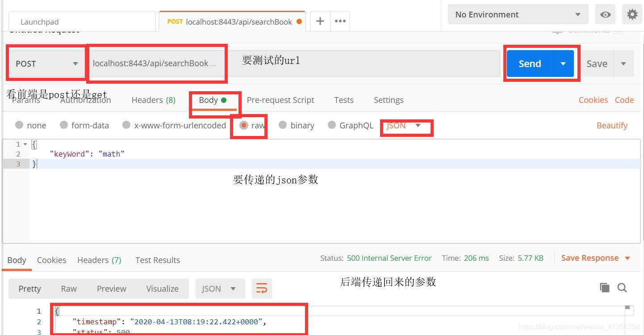
Task: Copy the response body
Action: pyautogui.click(x=604, y=288)
